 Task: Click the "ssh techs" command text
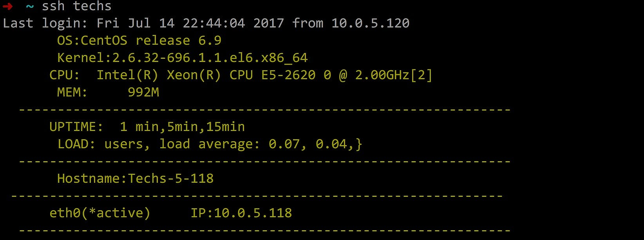(x=76, y=6)
